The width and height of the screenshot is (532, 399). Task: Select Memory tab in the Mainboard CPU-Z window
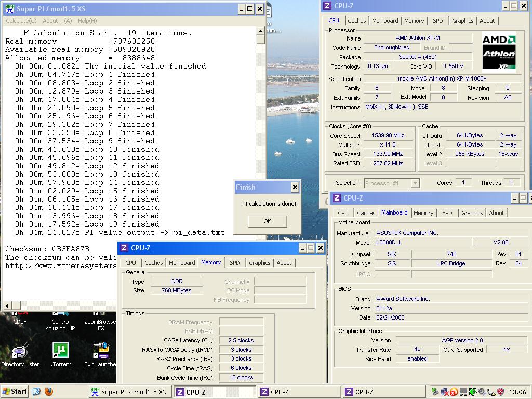(x=423, y=213)
